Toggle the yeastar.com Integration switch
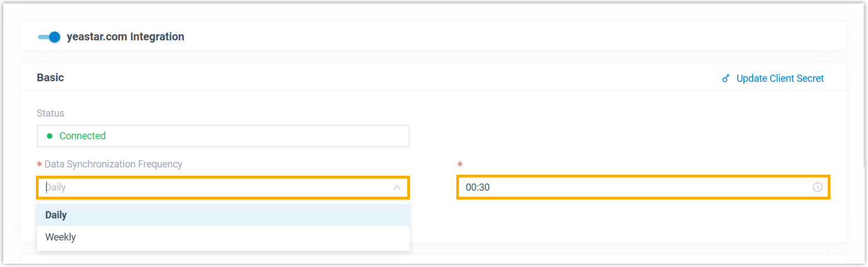Screen dimensions: 868x267 [49, 37]
